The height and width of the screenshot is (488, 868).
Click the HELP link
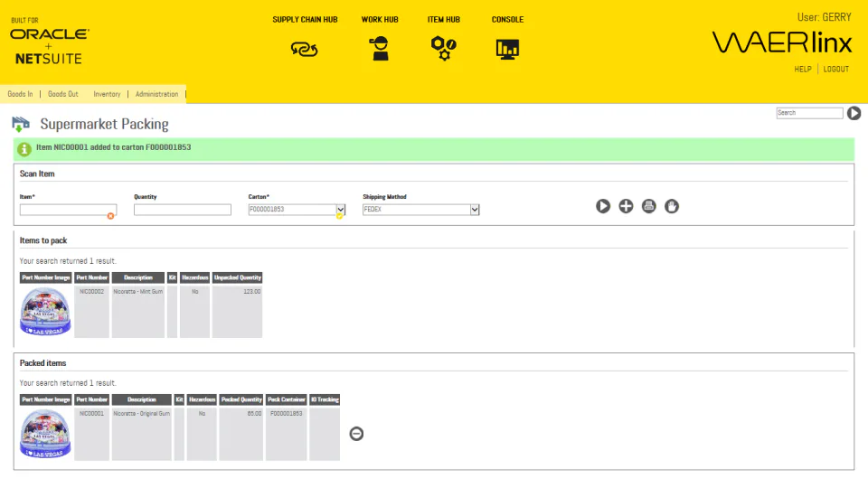point(803,70)
